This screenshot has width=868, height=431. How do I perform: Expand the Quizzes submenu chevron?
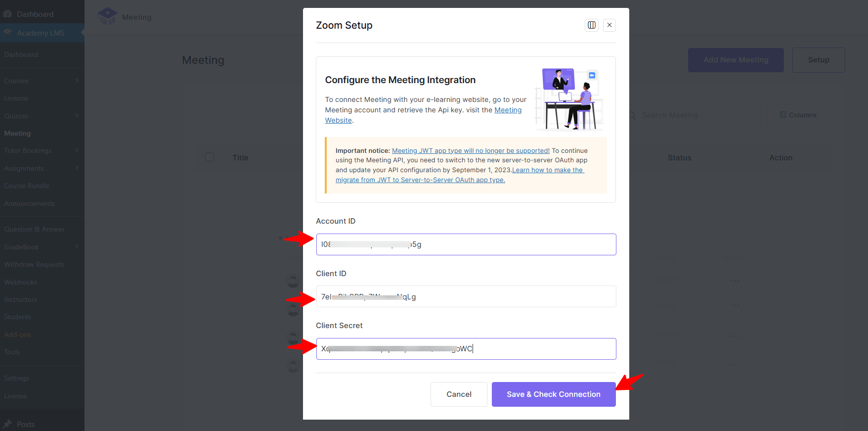77,116
